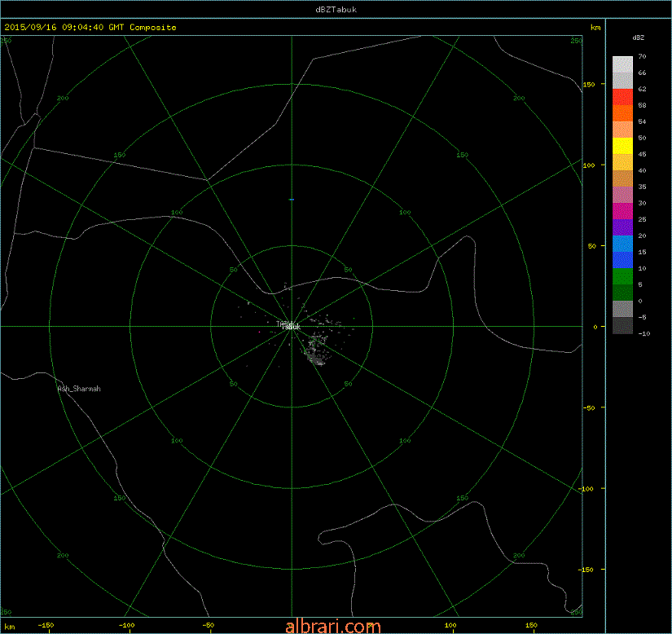Select the magenta swatch in the dBZ legend
The image size is (672, 634).
pos(622,211)
